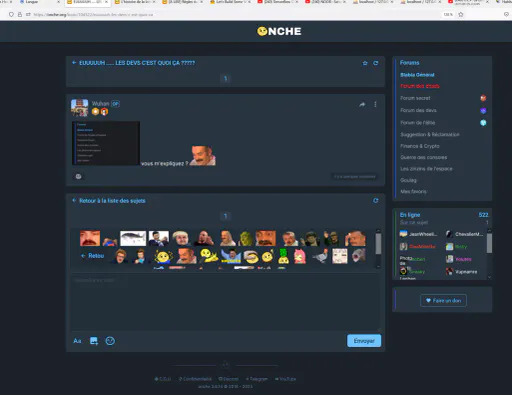Image resolution: width=512 pixels, height=395 pixels.
Task: Click the mustache man sticker after vous m'expliquez
Action: (x=203, y=155)
